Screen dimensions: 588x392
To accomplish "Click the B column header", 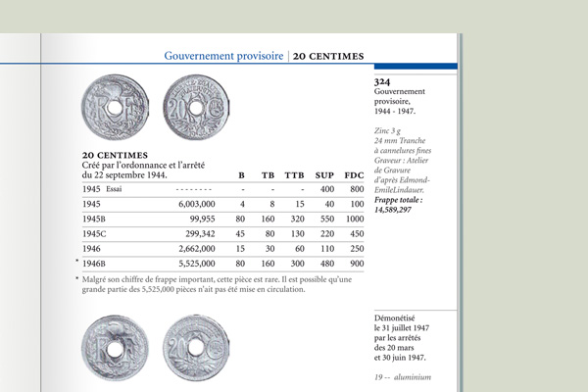I will [x=241, y=175].
